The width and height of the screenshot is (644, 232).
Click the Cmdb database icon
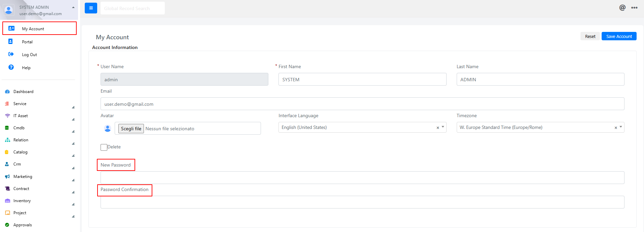7,128
